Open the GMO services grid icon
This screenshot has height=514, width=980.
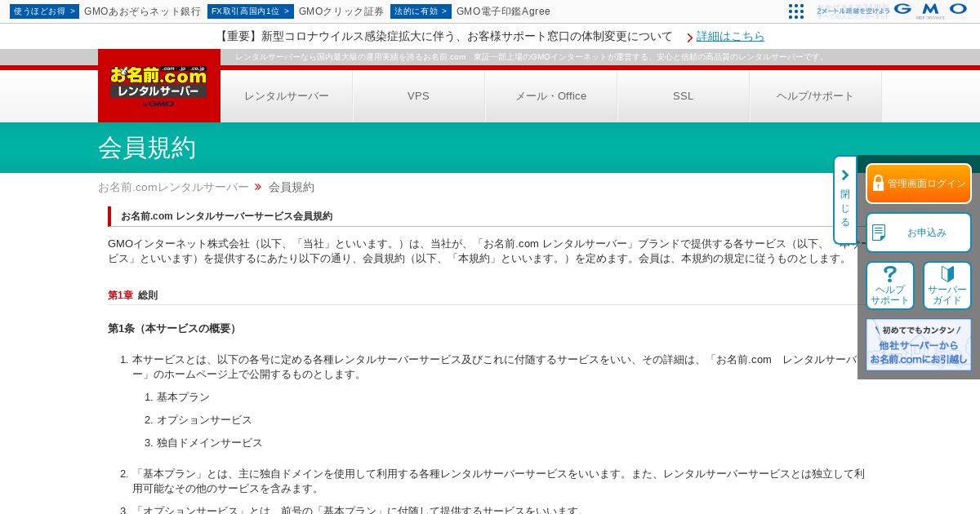click(796, 11)
